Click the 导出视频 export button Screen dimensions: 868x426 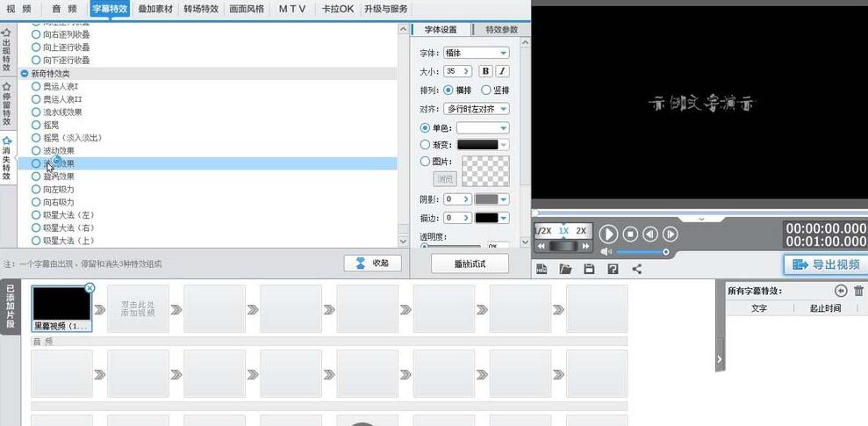point(825,264)
